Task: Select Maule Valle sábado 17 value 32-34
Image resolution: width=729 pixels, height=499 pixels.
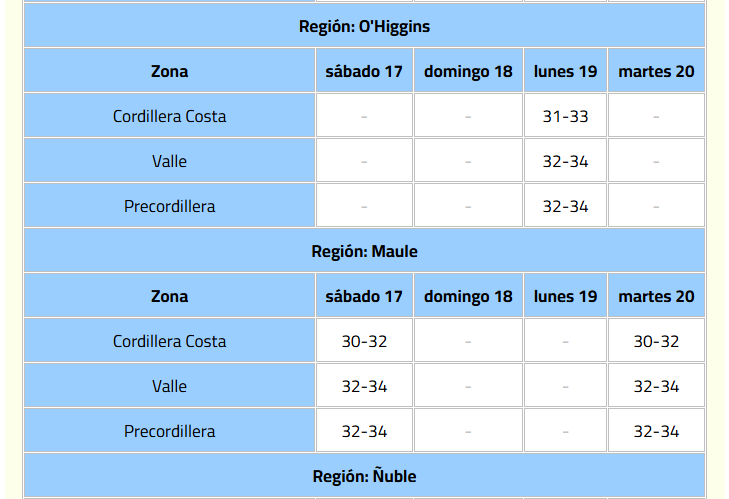Action: (x=364, y=386)
